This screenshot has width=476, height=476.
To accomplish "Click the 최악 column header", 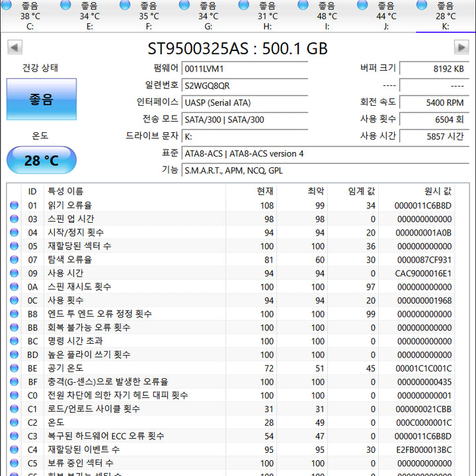I will [x=302, y=191].
